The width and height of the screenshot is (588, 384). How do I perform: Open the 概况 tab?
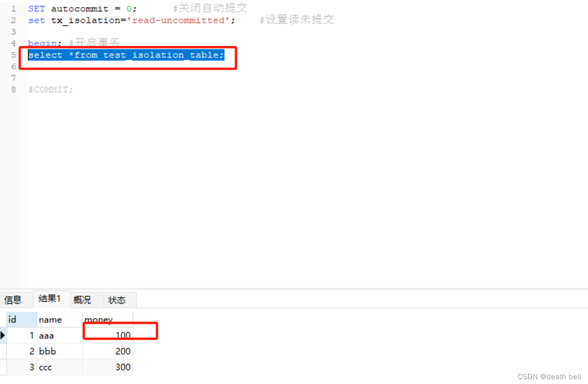point(82,300)
